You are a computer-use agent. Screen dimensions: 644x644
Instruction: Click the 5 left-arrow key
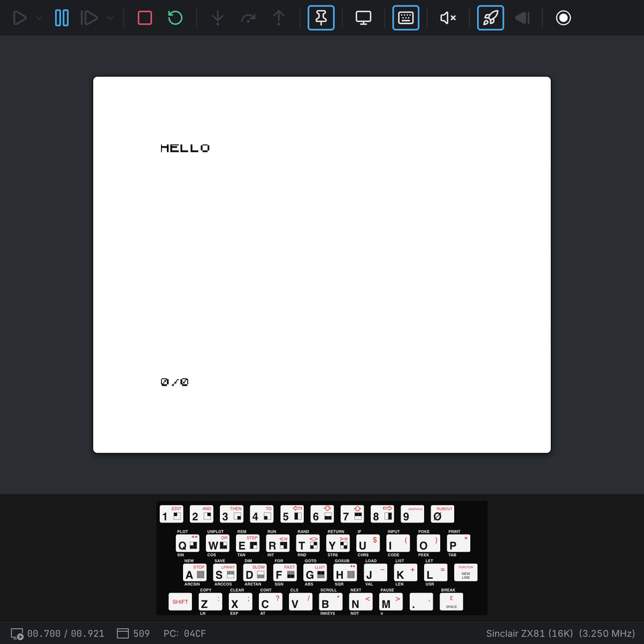coord(292,515)
